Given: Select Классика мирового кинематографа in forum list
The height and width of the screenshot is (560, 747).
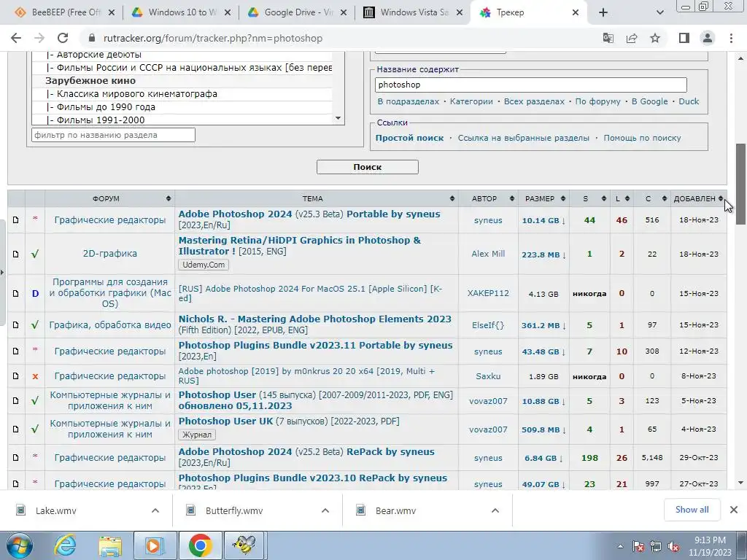Looking at the screenshot, I should click(182, 94).
